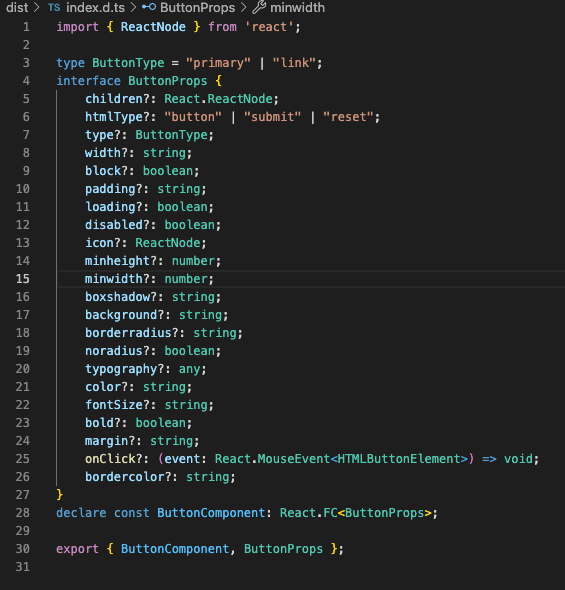Click the 'disabled' property name
The image size is (565, 590).
point(114,225)
